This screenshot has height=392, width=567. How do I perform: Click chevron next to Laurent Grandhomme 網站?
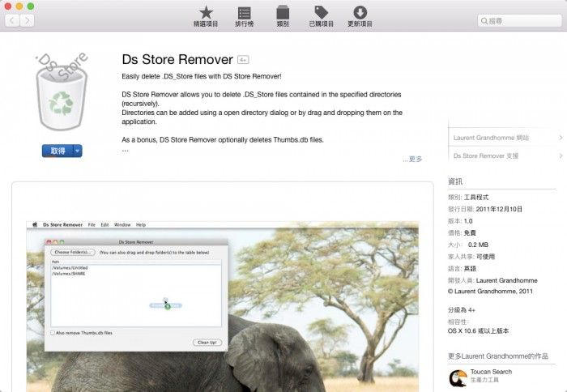[x=561, y=138]
